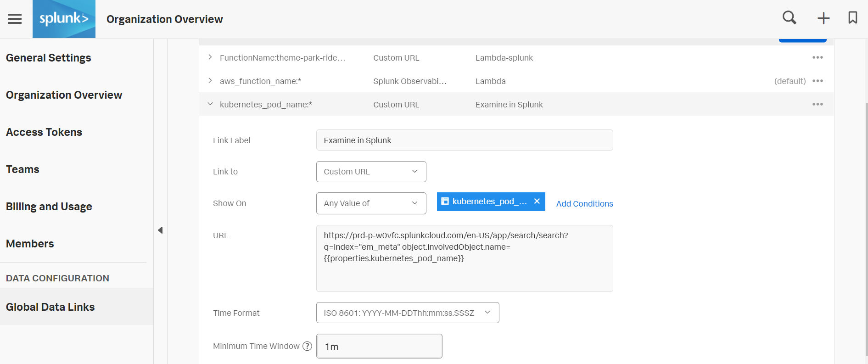The image size is (868, 364).
Task: Edit the URL text area
Action: 465,258
